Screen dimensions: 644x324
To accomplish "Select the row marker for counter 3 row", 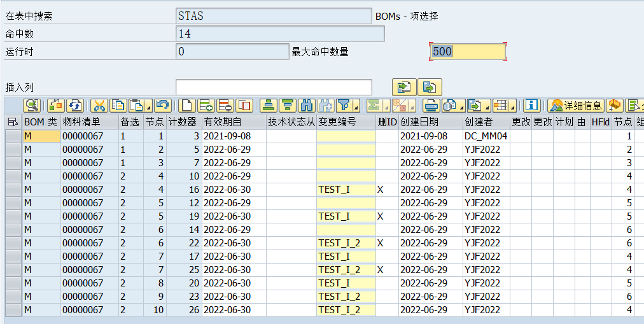I will point(13,136).
